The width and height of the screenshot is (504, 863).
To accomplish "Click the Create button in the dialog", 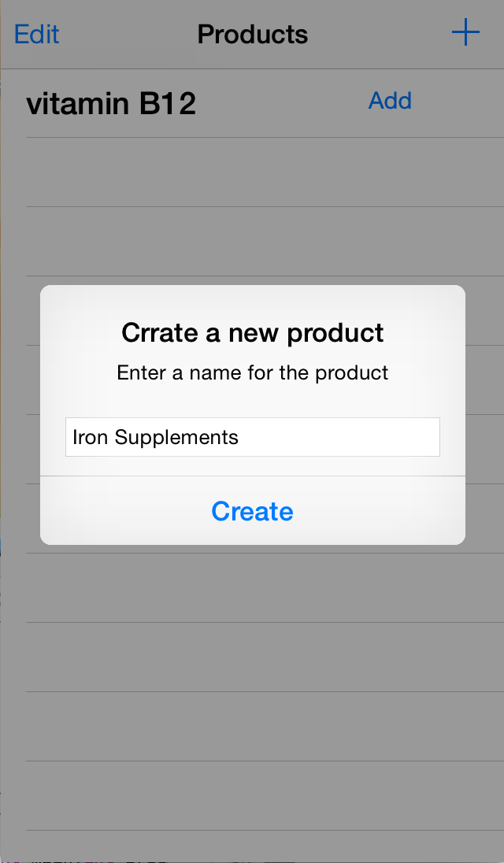I will click(x=252, y=511).
